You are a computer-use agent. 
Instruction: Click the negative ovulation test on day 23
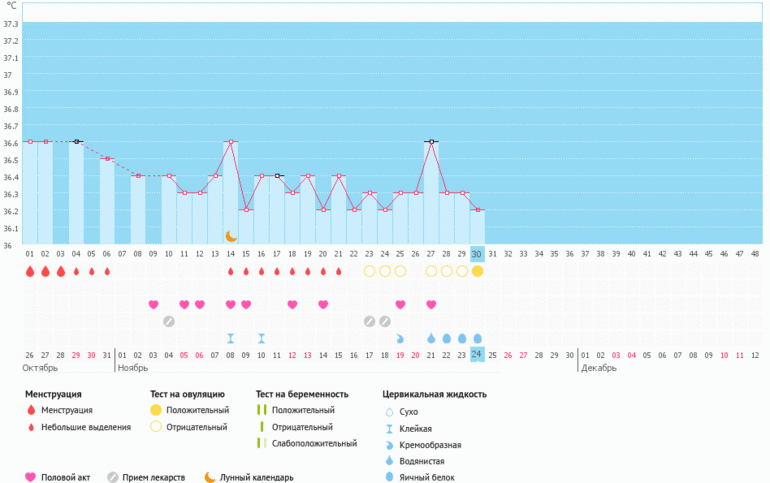369,271
